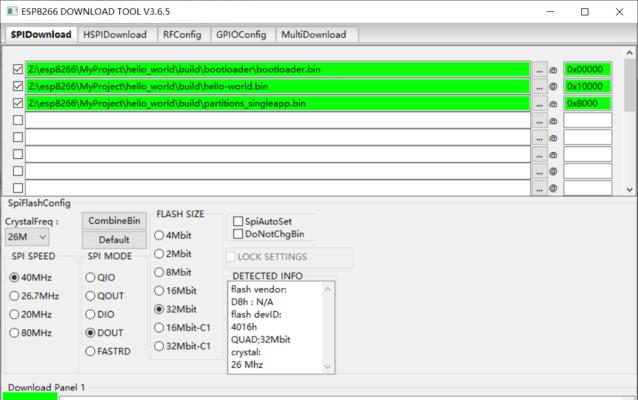Uncheck the hello-world.bin checkbox
Image resolution: width=638 pixels, height=400 pixels.
[x=17, y=86]
